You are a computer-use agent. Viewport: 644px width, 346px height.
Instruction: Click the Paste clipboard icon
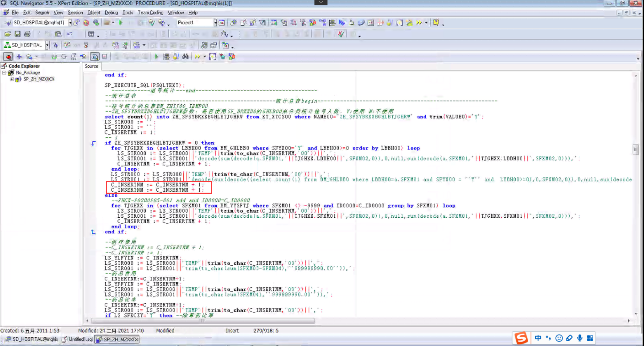(58, 34)
